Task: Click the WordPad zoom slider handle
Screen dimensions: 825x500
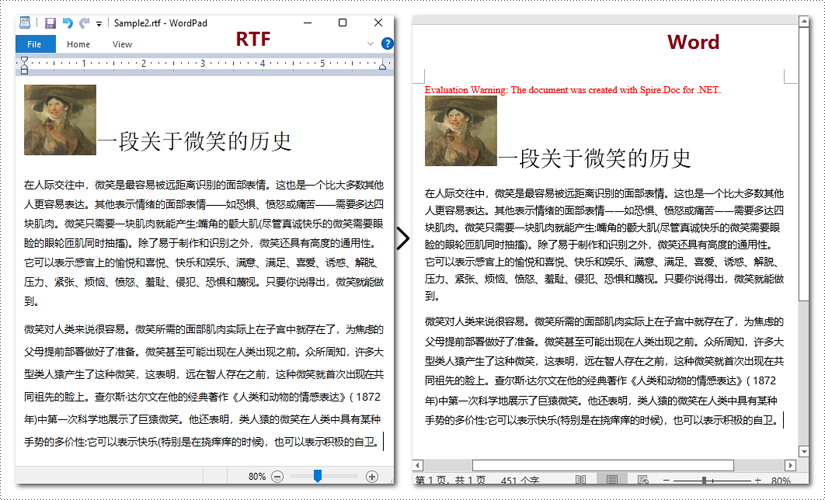Action: pos(317,476)
